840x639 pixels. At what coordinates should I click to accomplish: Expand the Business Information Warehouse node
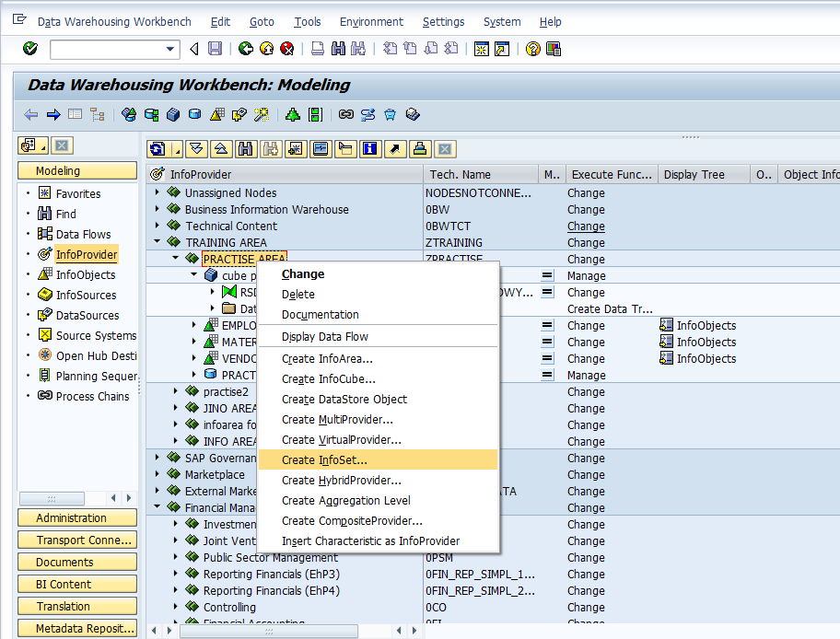(x=157, y=210)
